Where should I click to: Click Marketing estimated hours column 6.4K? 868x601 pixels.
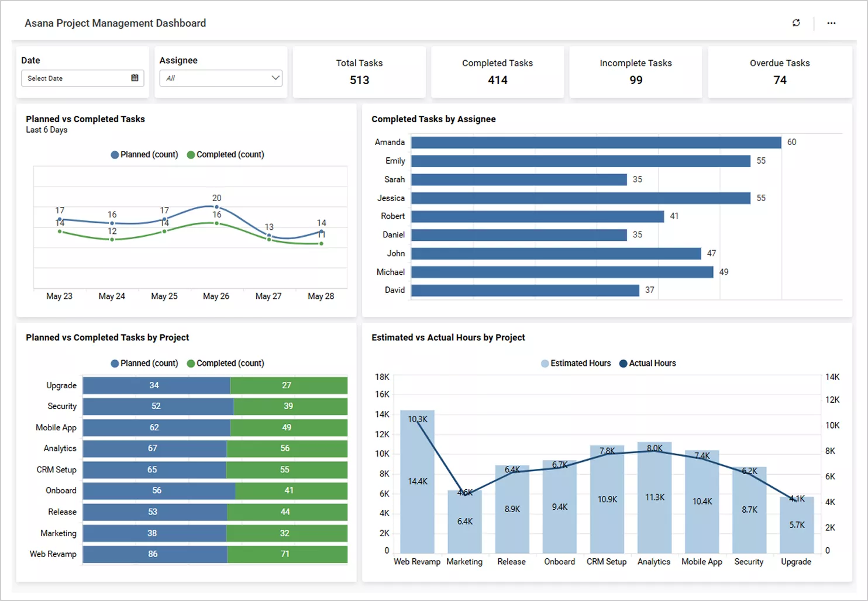pos(465,521)
